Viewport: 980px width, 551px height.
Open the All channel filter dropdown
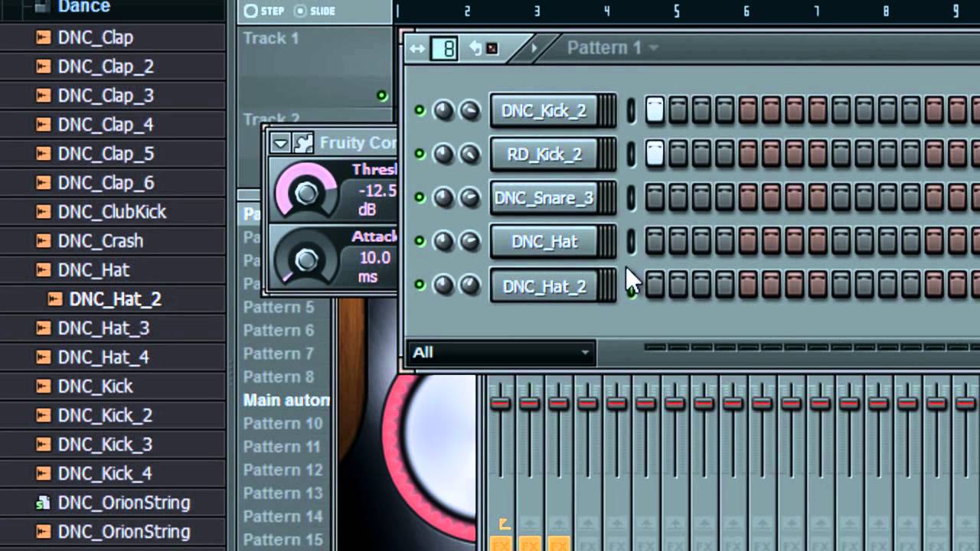coord(501,353)
